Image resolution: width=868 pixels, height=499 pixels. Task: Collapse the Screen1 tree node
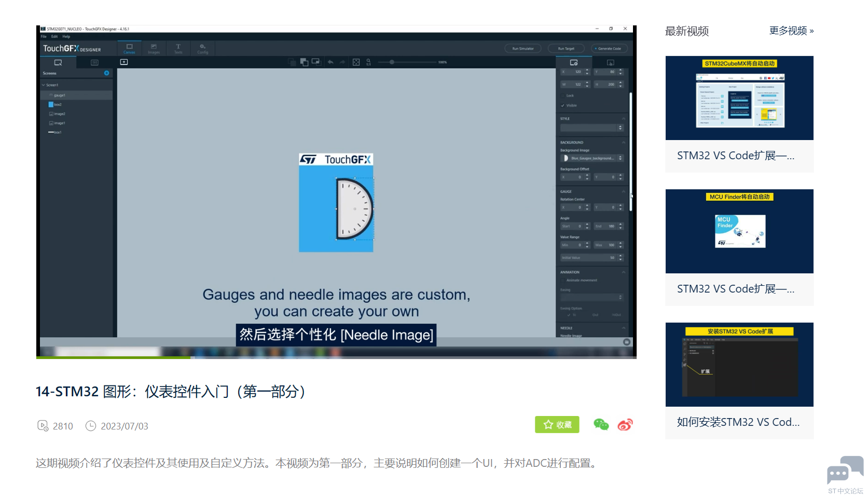44,85
